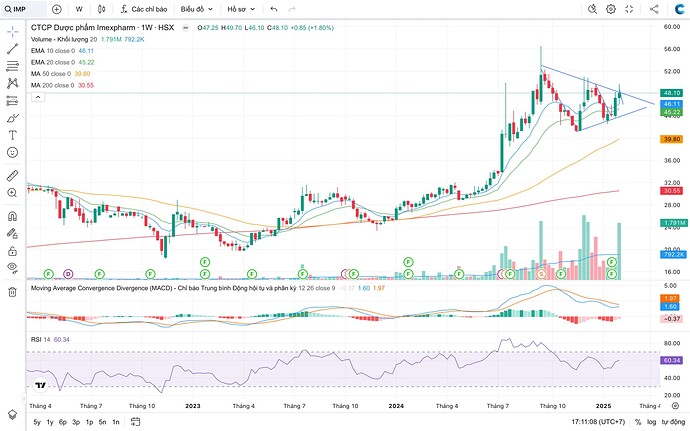690x431 pixels.
Task: Toggle the magnet snap mode
Action: [12, 216]
